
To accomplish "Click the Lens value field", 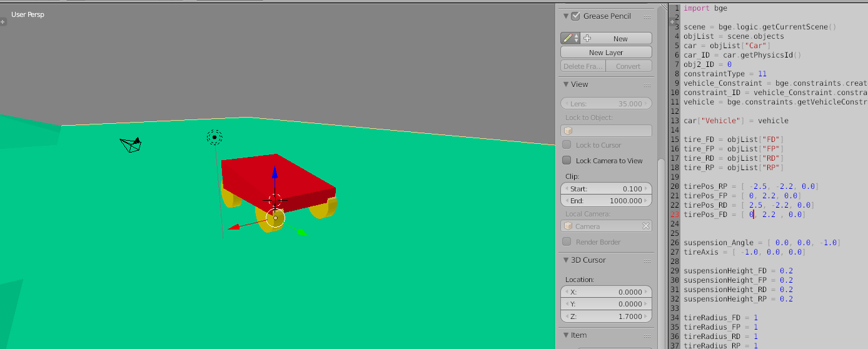I will pos(606,104).
